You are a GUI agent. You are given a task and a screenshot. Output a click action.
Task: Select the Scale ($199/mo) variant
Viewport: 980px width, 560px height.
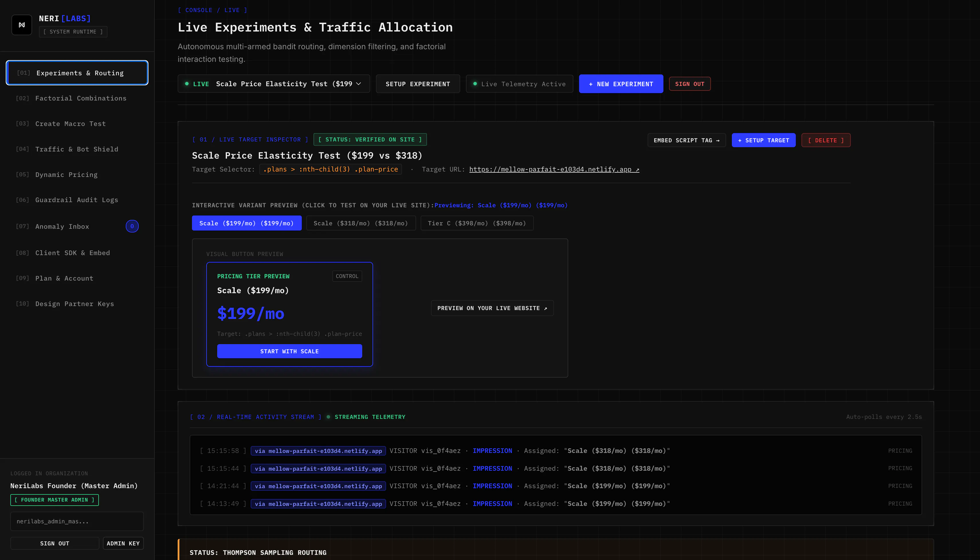(246, 223)
